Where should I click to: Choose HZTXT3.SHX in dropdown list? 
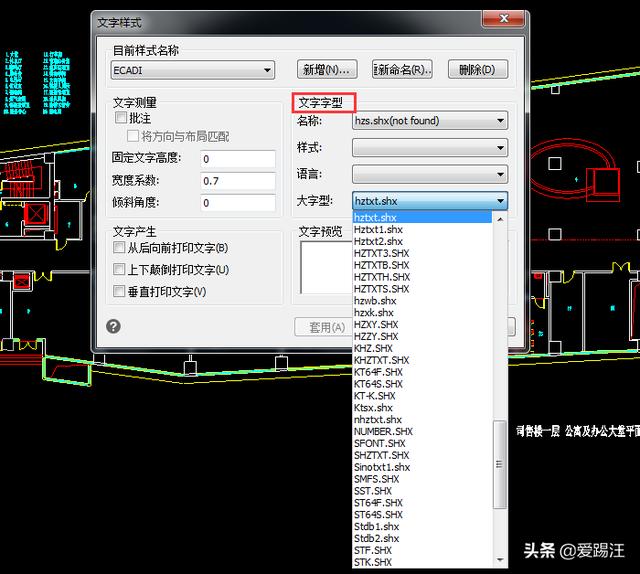422,253
